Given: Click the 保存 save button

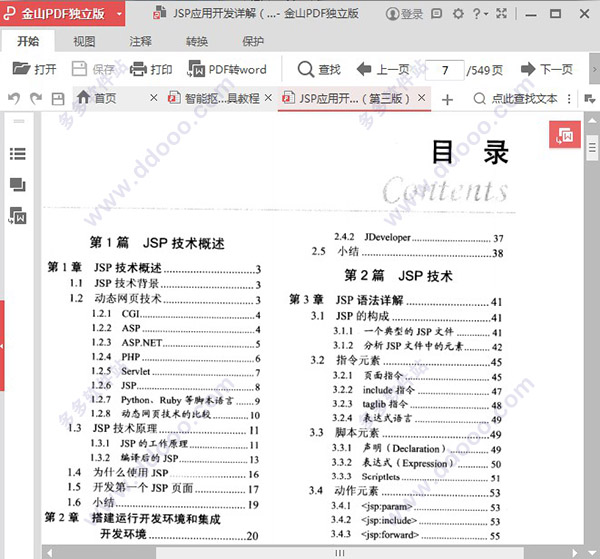Looking at the screenshot, I should point(93,69).
